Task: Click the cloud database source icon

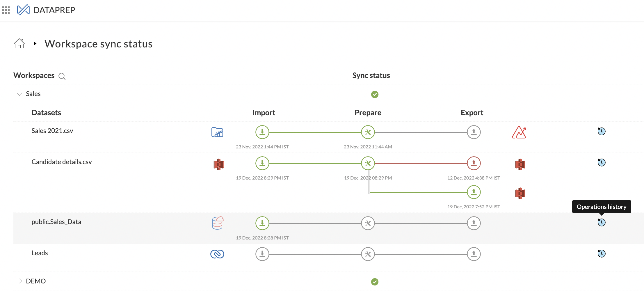Action: point(218,223)
